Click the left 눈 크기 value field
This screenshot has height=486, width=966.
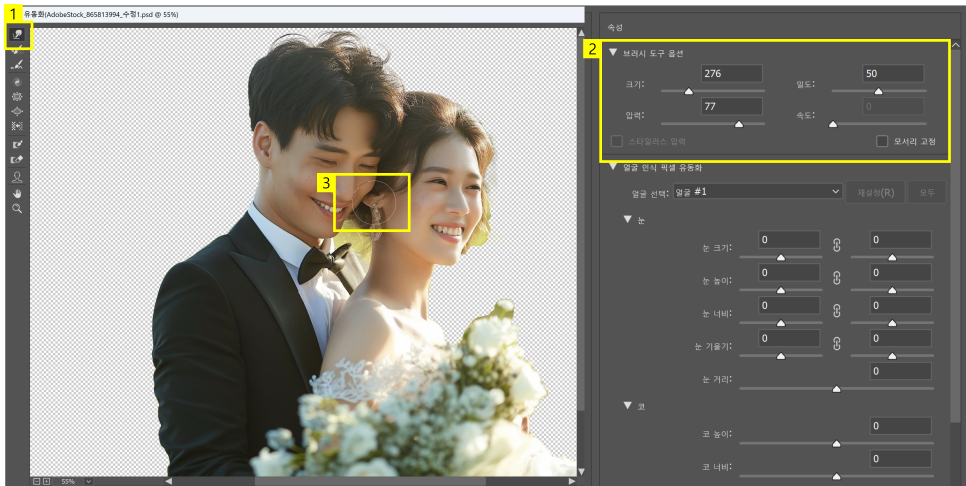(x=789, y=240)
